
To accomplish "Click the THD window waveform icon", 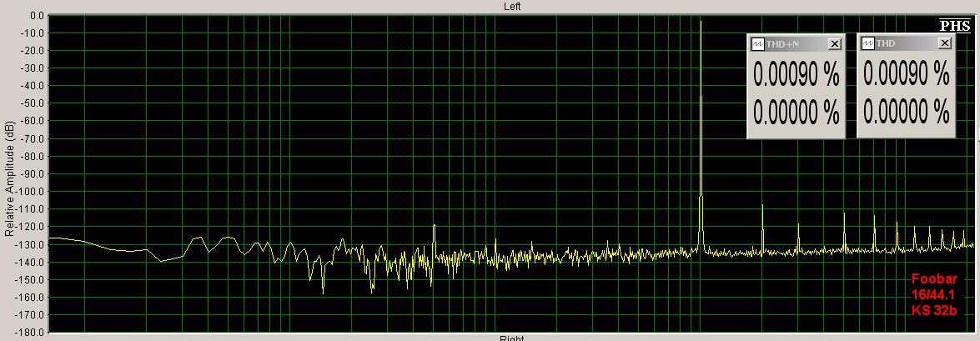I will tap(867, 43).
